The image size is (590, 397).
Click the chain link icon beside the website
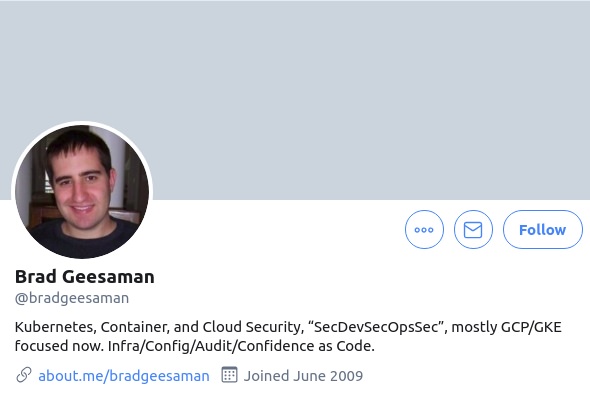pyautogui.click(x=24, y=375)
